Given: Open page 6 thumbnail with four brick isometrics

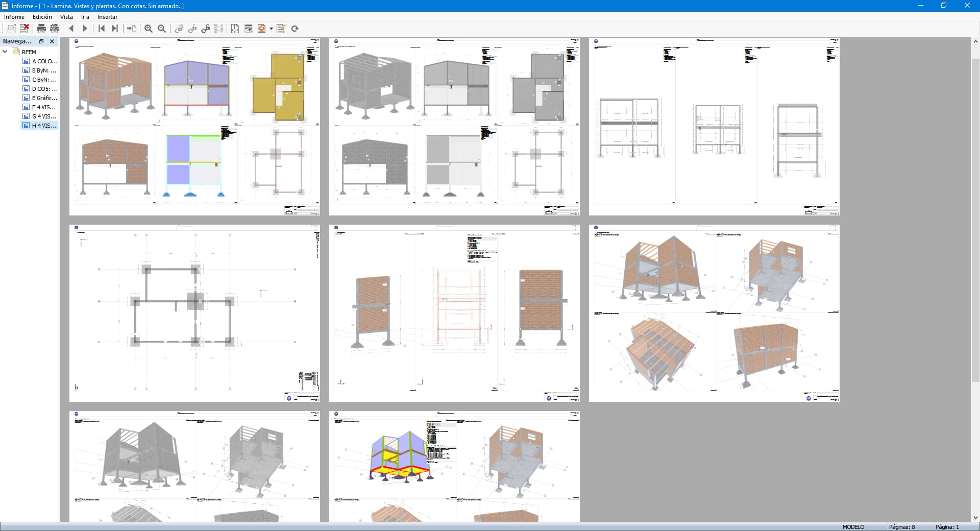Looking at the screenshot, I should point(714,313).
